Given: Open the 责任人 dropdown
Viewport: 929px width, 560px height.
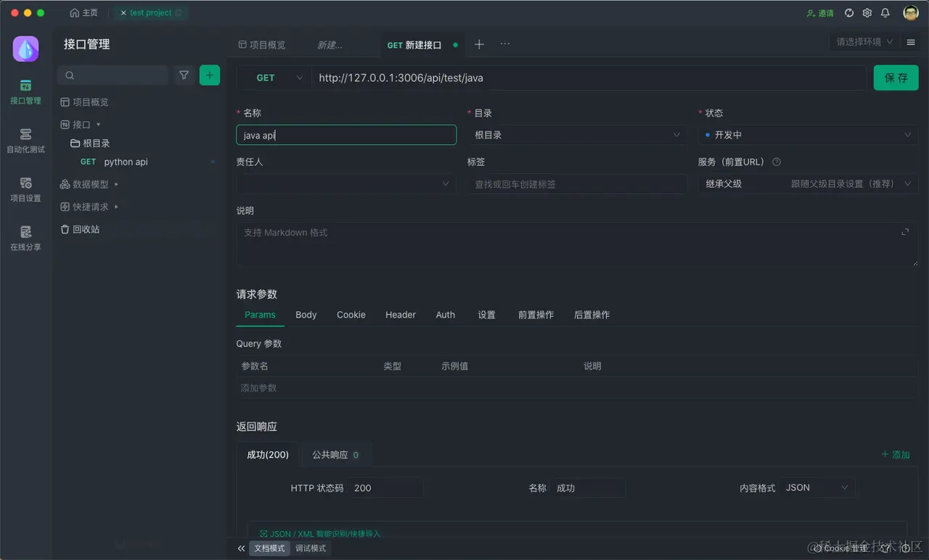Looking at the screenshot, I should (x=346, y=184).
